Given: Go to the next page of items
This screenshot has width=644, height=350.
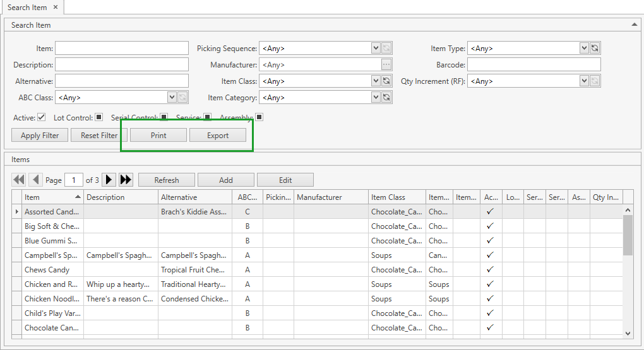Looking at the screenshot, I should pyautogui.click(x=109, y=180).
